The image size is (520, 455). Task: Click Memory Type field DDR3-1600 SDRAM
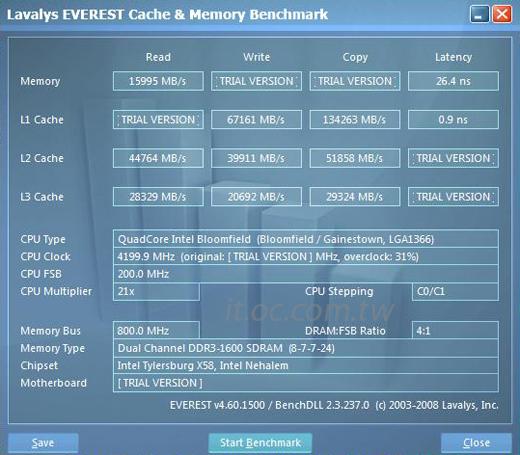coord(306,348)
